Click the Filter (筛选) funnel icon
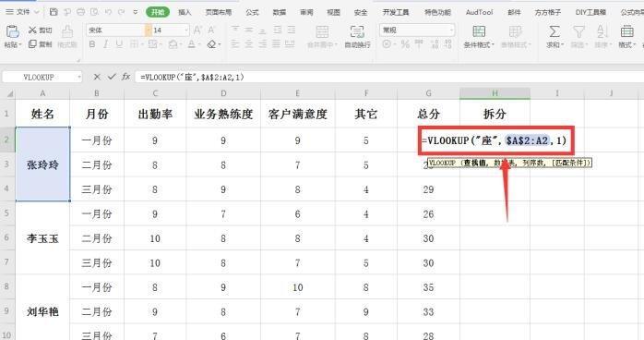The image size is (644, 340). click(x=578, y=31)
